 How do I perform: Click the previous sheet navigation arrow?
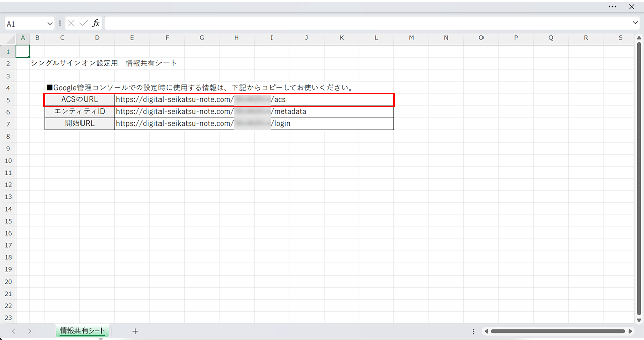coord(14,331)
